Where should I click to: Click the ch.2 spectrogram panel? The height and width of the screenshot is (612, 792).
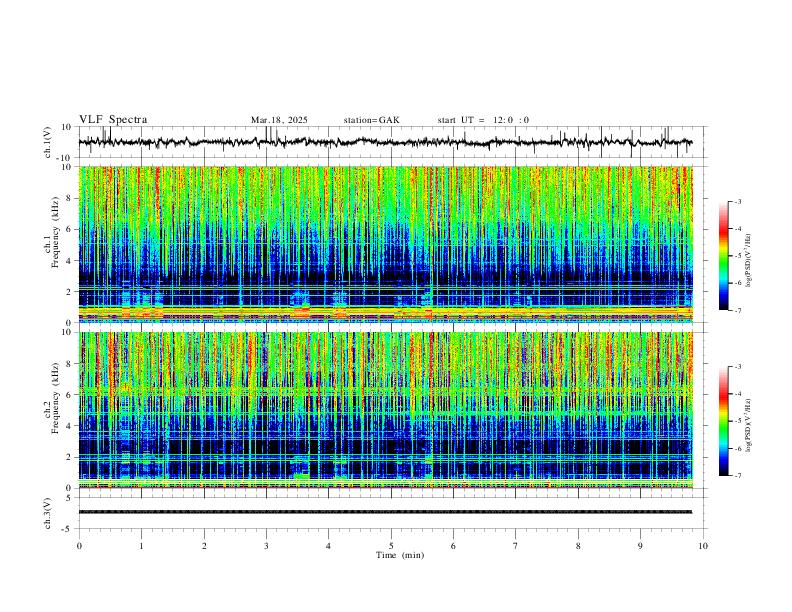coord(385,410)
